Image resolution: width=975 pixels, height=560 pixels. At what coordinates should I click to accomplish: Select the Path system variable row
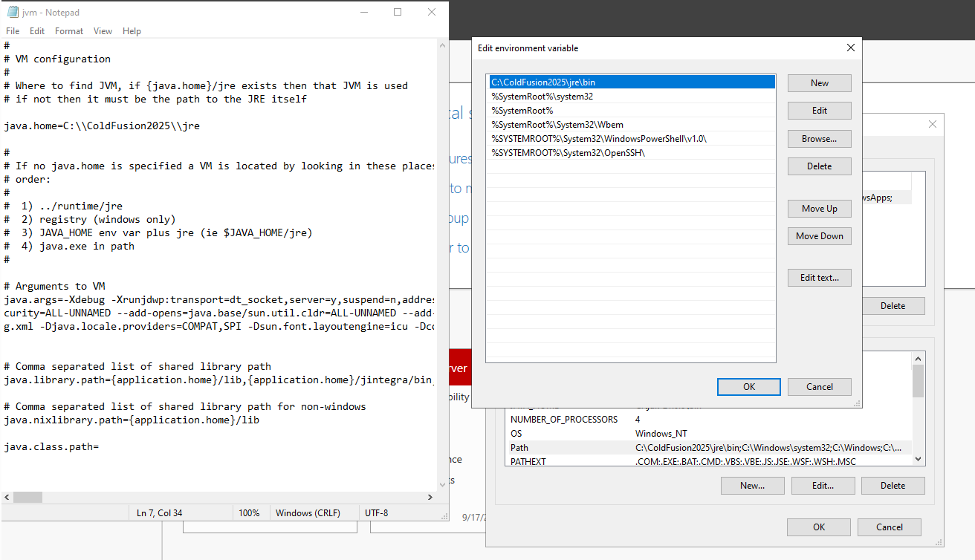pos(708,448)
